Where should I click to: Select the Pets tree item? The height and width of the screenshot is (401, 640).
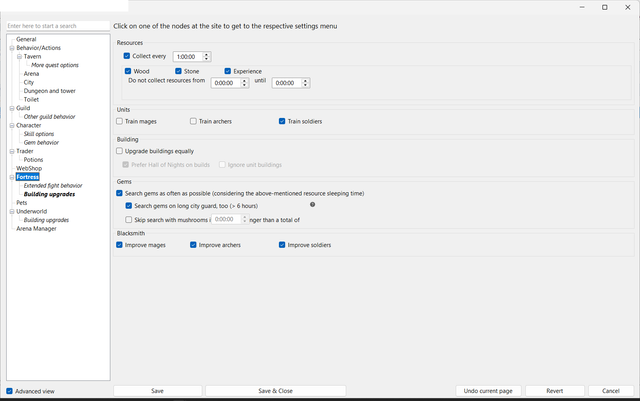click(x=22, y=203)
